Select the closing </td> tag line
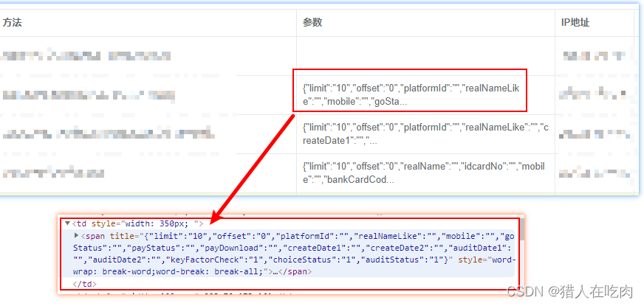This screenshot has width=644, height=306. 85,283
